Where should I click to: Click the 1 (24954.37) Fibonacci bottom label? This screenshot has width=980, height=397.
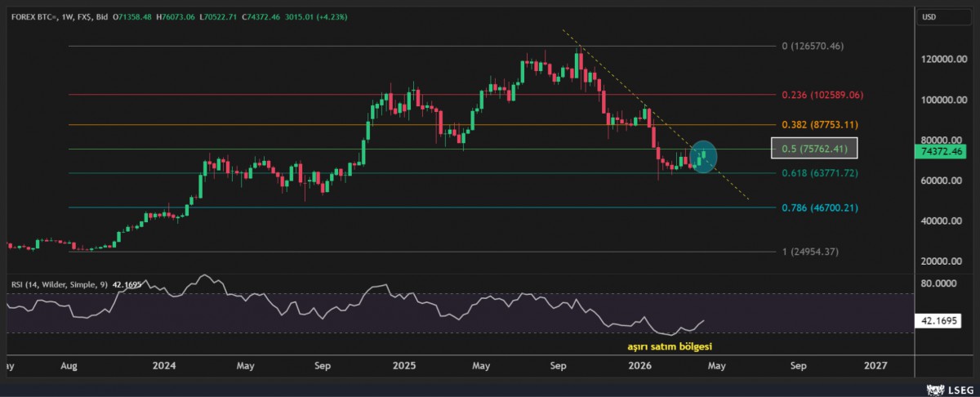(812, 252)
